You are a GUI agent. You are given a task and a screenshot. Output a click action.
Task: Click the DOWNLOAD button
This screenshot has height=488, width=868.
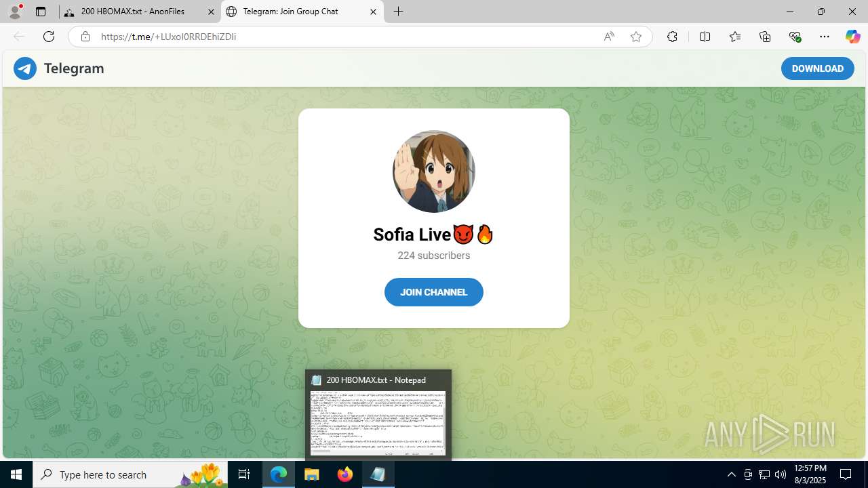[818, 68]
